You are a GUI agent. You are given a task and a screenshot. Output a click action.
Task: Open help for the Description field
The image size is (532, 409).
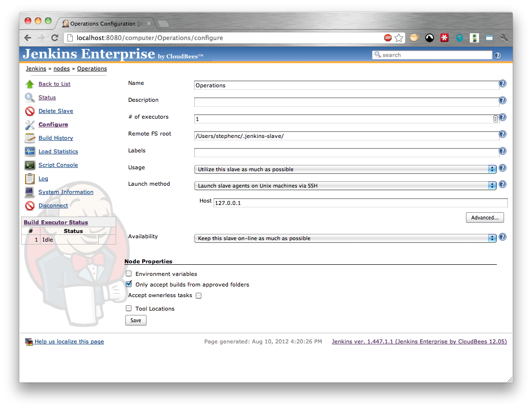503,100
